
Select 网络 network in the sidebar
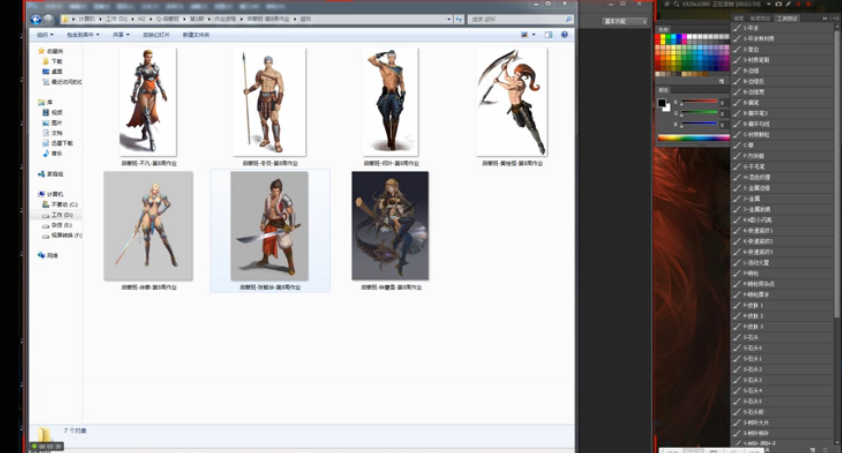point(48,256)
